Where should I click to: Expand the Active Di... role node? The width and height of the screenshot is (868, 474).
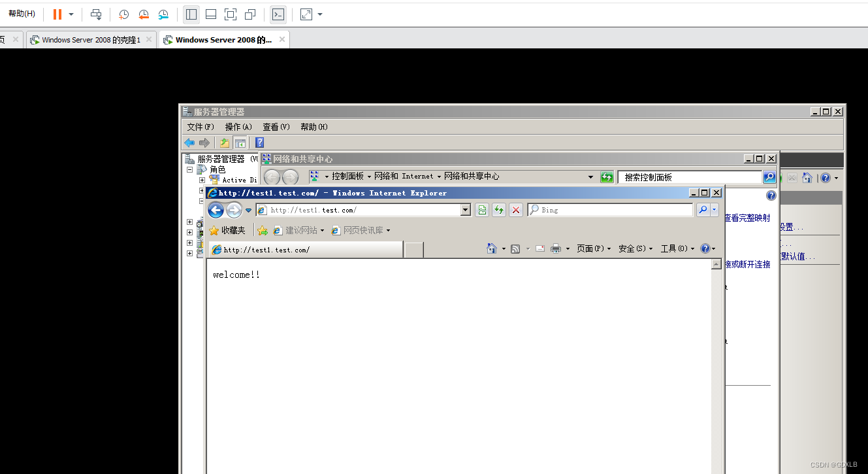point(202,180)
